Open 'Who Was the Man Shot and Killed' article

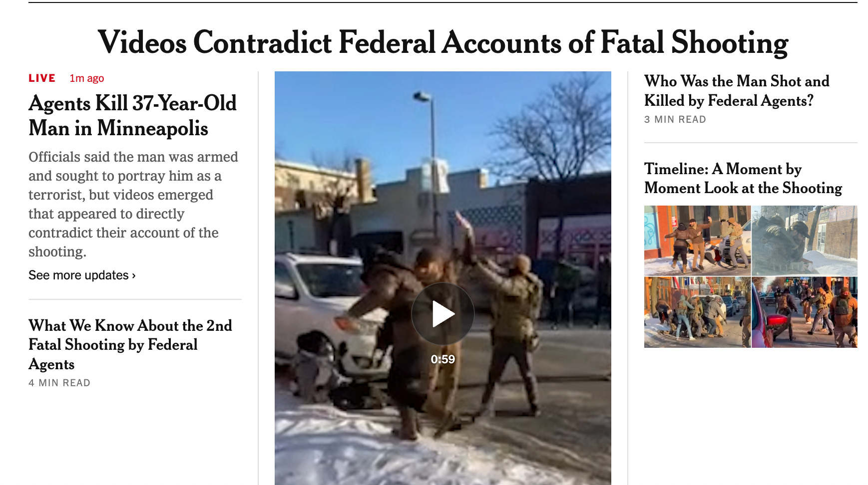(737, 91)
